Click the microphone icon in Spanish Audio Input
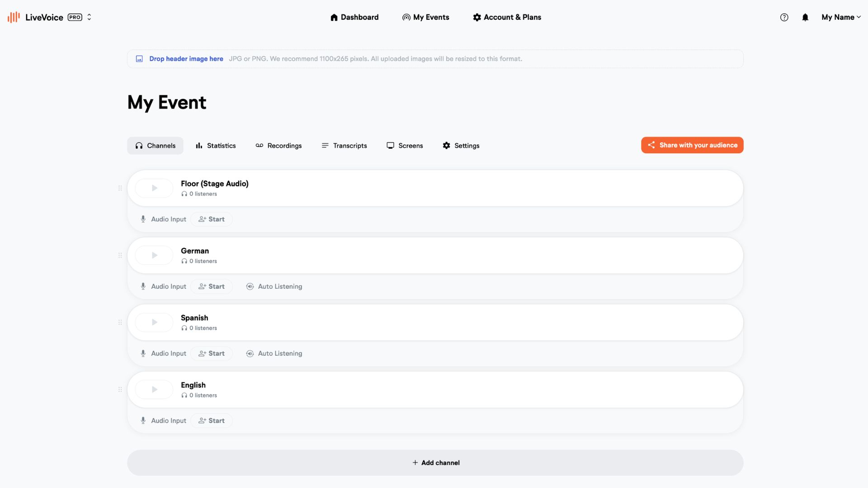Image resolution: width=868 pixels, height=488 pixels. 143,353
